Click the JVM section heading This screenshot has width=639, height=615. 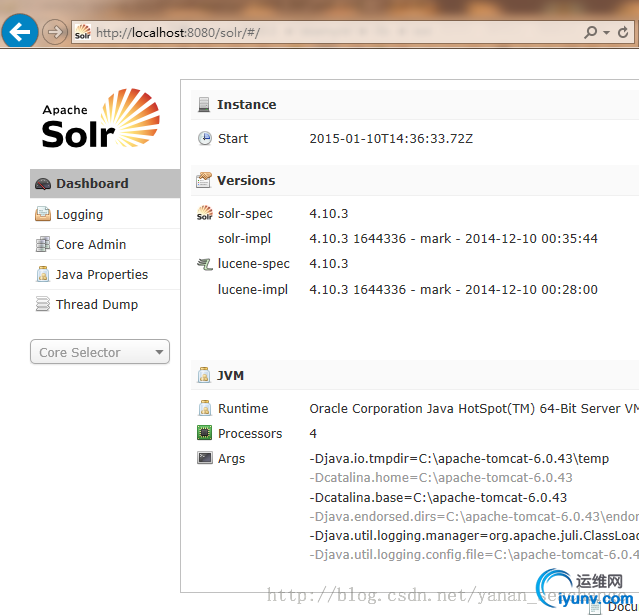coord(230,375)
